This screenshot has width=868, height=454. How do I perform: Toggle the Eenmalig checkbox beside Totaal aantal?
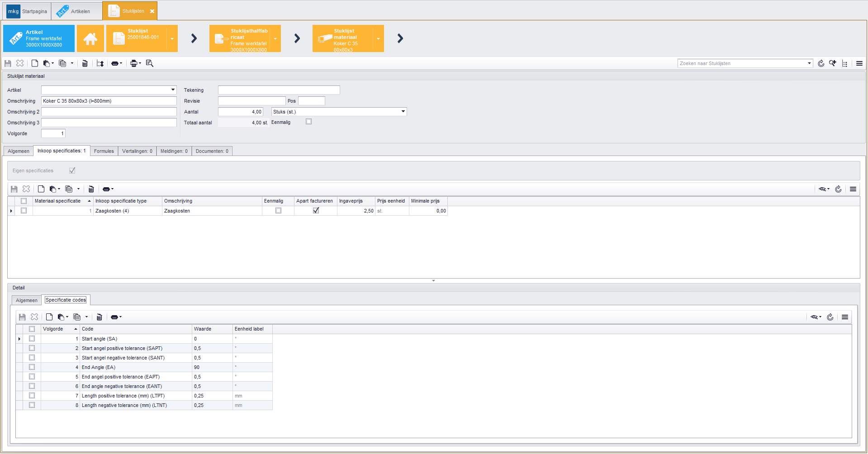coord(308,122)
